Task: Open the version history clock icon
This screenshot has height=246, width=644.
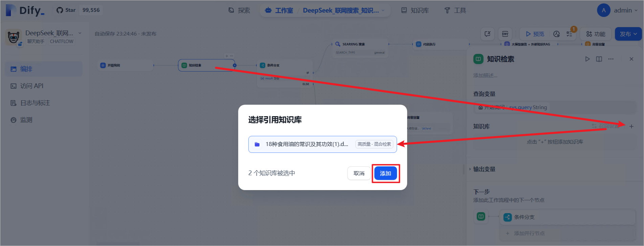Action: pos(556,34)
